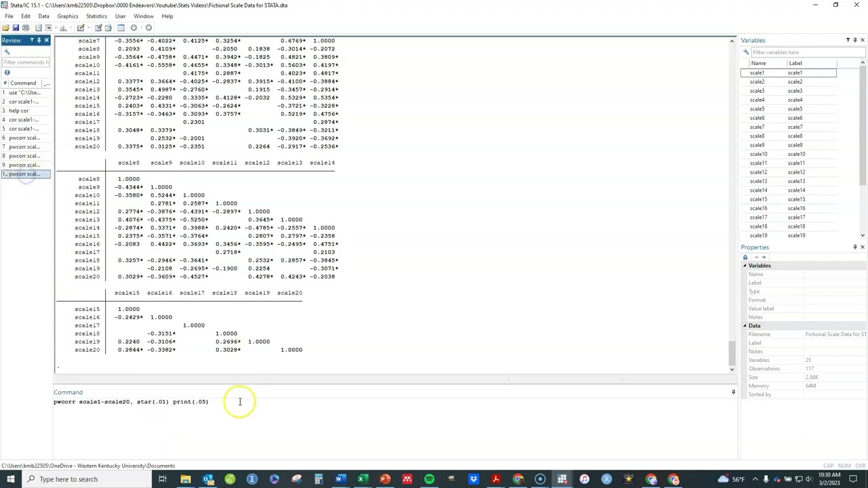Open Microsoft Word from the taskbar
The height and width of the screenshot is (488, 868).
pyautogui.click(x=340, y=479)
